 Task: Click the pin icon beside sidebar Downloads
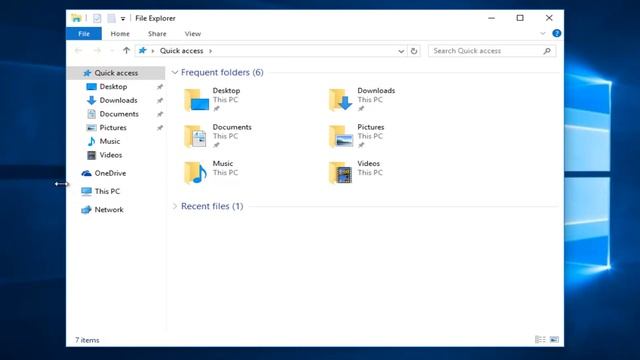click(160, 100)
